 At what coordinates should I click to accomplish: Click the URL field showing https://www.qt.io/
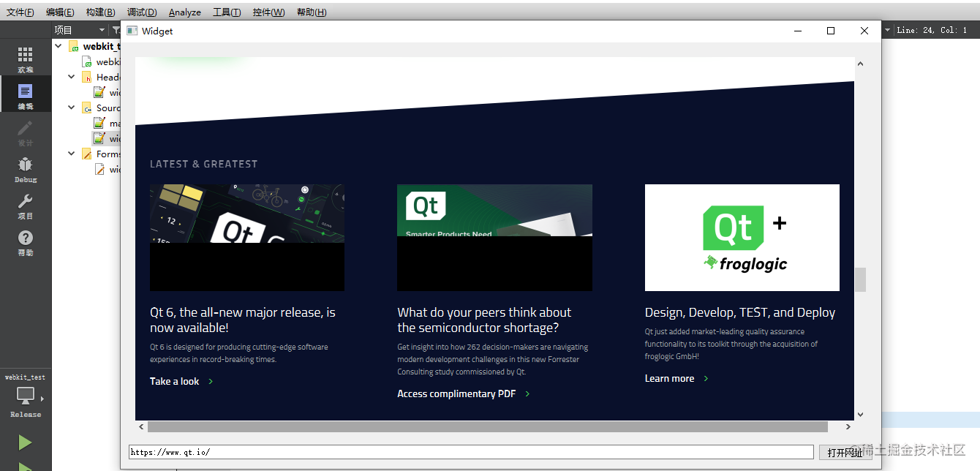pos(471,452)
